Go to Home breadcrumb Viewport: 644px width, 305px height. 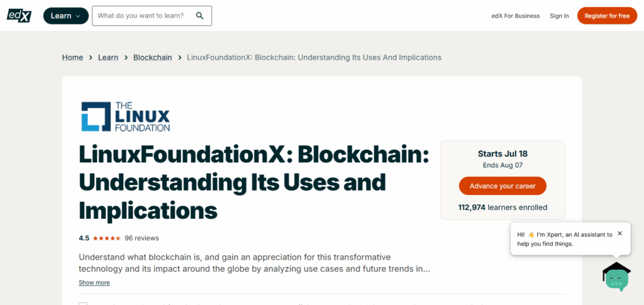pos(72,58)
